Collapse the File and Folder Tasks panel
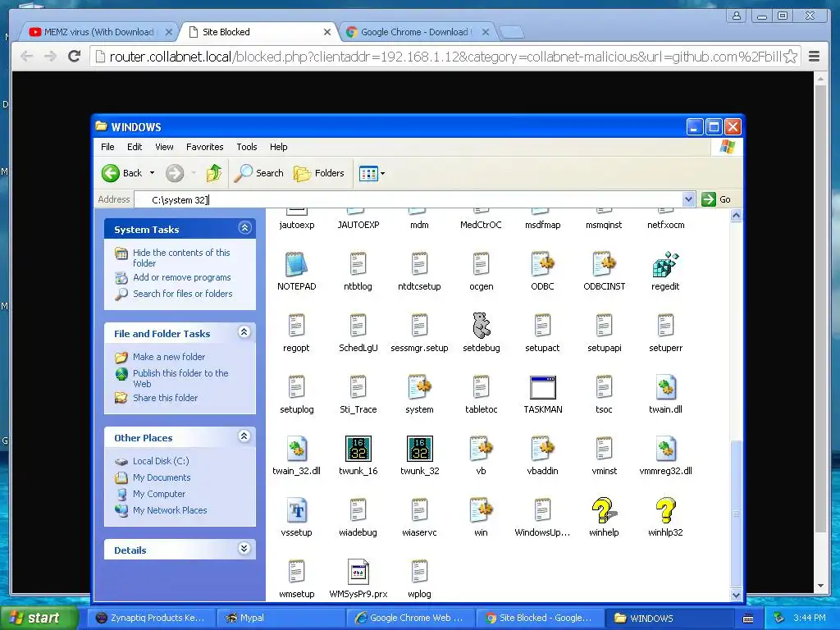Screen dimensions: 840x630 [244, 333]
